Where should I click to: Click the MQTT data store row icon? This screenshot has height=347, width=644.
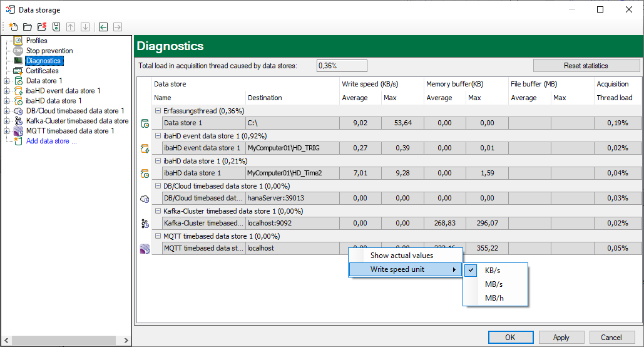pyautogui.click(x=145, y=249)
